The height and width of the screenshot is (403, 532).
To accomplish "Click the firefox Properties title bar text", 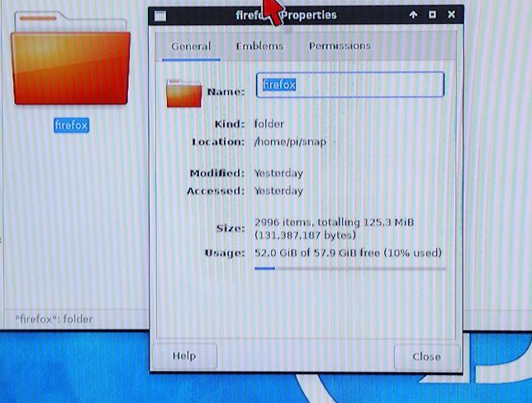I will click(x=287, y=15).
